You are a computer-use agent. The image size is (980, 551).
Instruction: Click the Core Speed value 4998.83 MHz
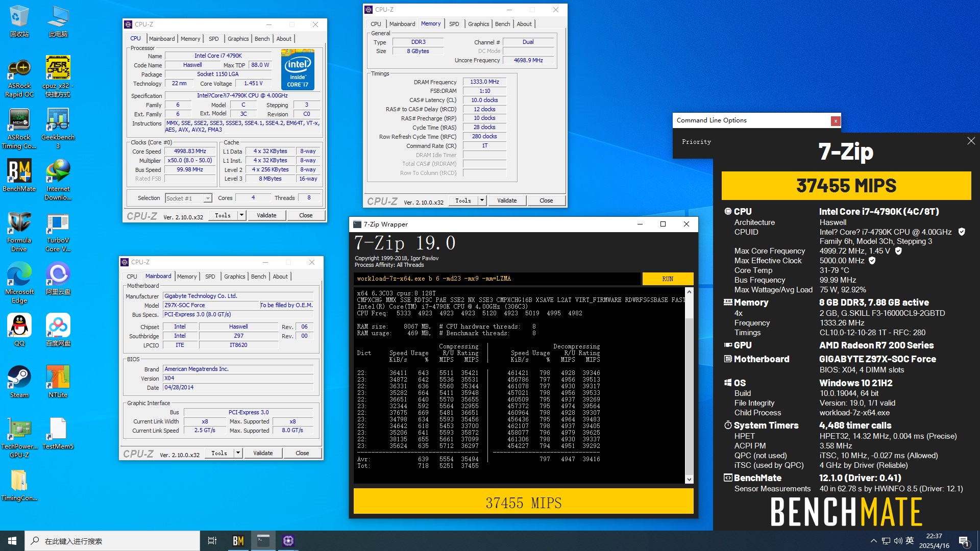(190, 152)
